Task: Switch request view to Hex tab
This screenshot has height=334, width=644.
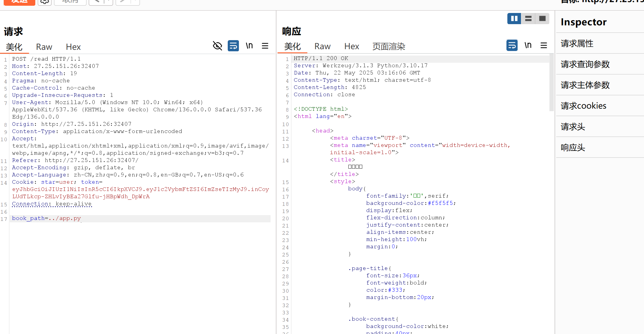Action: tap(73, 47)
